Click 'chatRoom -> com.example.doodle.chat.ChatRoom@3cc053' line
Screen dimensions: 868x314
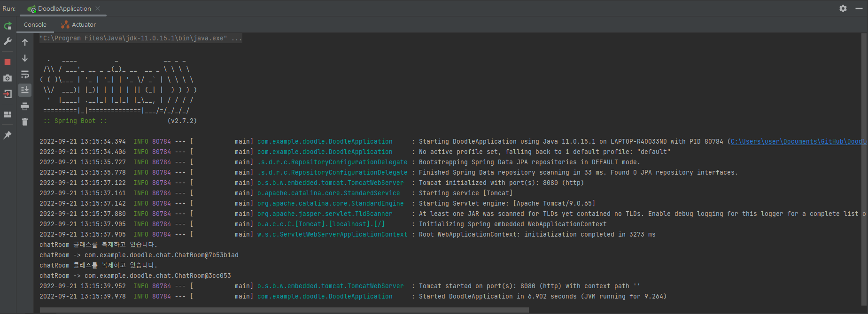point(135,276)
